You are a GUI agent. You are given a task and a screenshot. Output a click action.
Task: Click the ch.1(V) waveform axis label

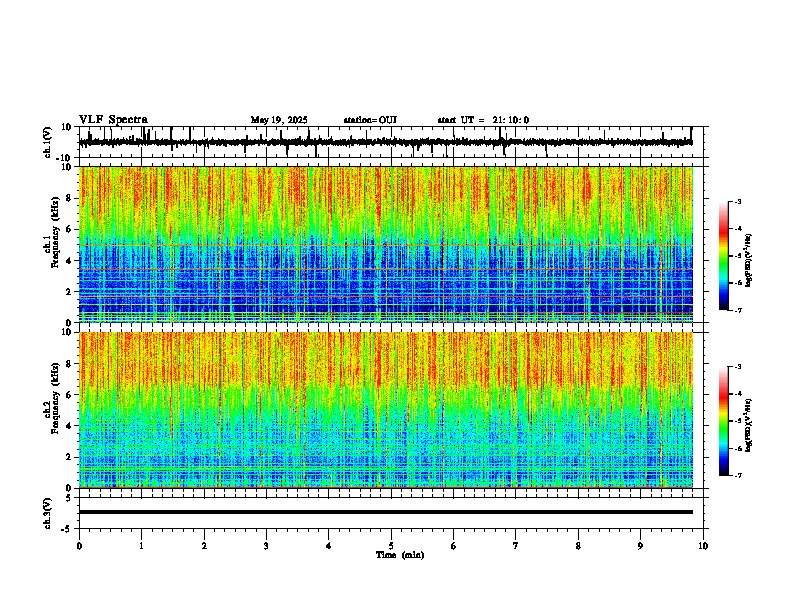[48, 142]
